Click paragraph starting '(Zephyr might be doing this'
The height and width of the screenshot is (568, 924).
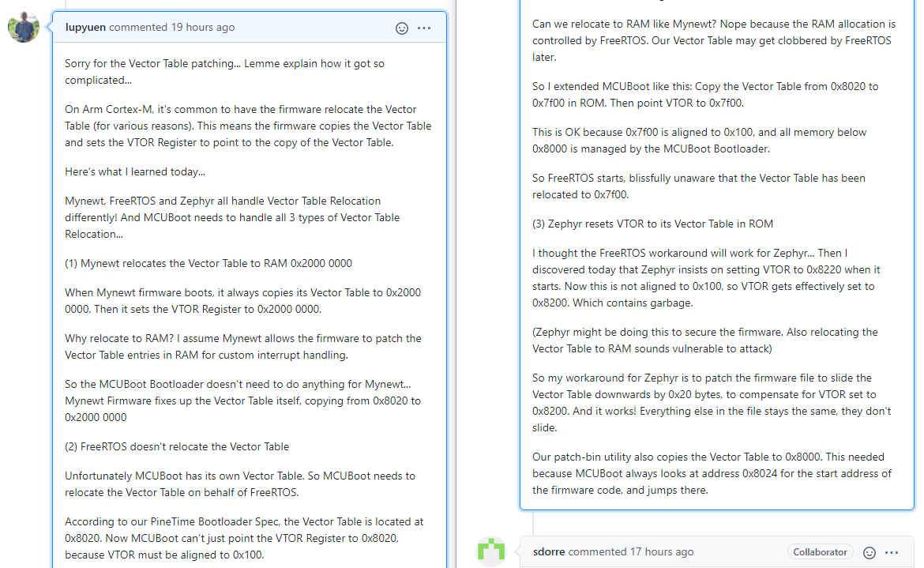705,340
